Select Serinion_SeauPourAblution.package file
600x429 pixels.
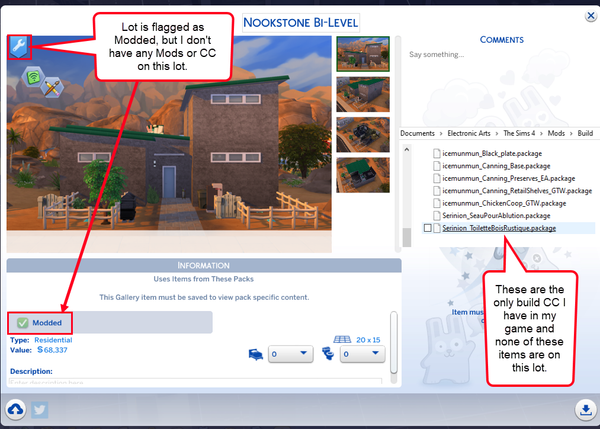point(496,216)
